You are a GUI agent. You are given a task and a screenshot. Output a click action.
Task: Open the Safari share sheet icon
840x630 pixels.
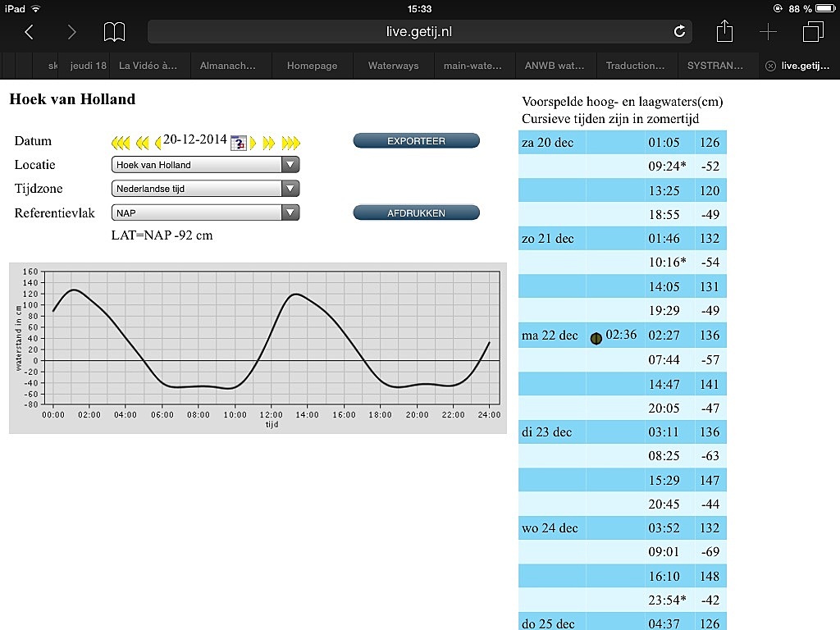point(724,30)
